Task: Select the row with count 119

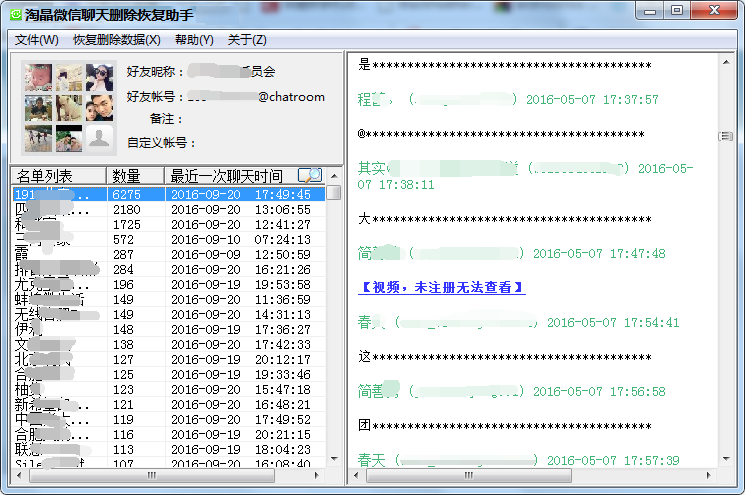Action: coord(169,419)
